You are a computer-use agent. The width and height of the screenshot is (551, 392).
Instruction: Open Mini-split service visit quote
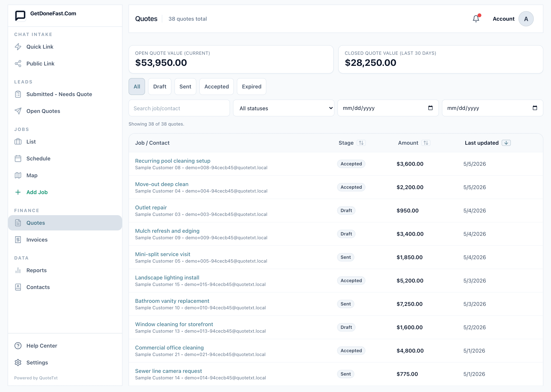(163, 254)
